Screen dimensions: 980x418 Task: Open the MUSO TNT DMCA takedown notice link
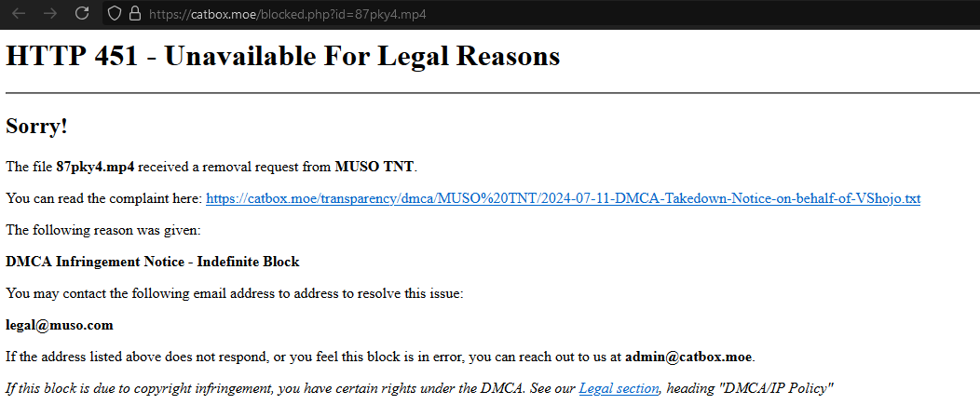tap(563, 199)
